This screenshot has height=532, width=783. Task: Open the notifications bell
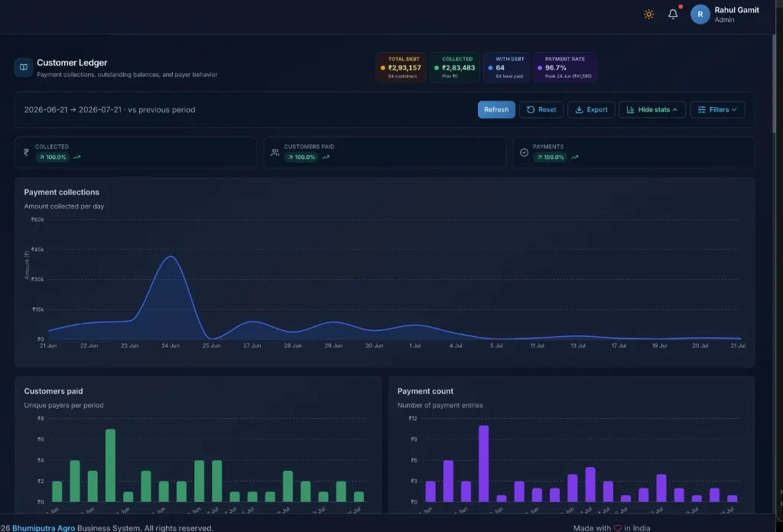tap(673, 14)
